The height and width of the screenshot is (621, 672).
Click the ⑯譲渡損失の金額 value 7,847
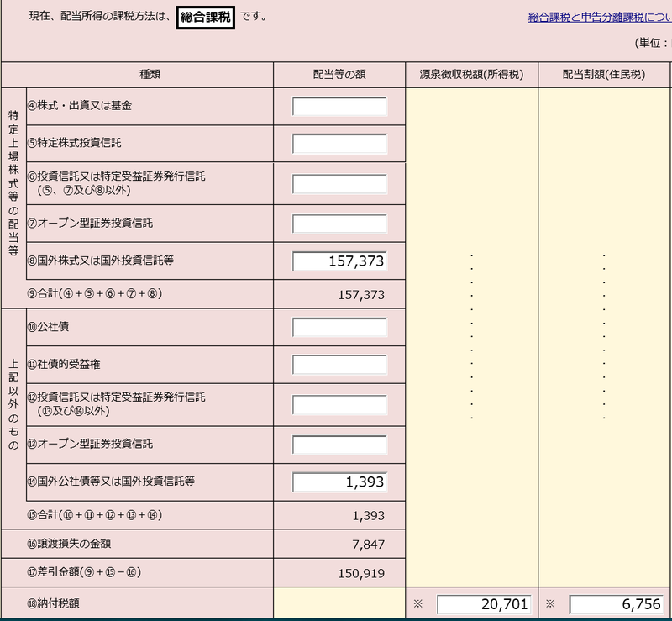(368, 545)
